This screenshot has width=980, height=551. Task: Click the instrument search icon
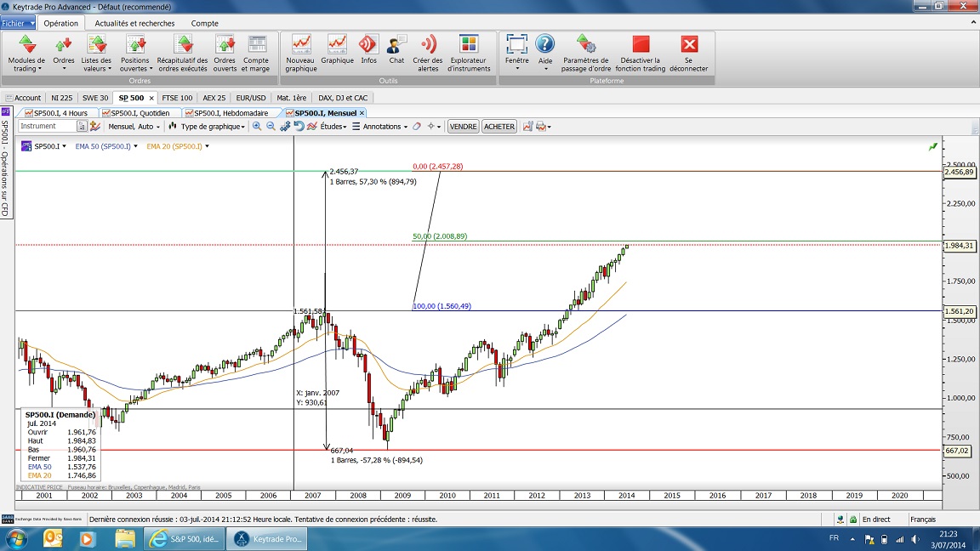coord(82,126)
